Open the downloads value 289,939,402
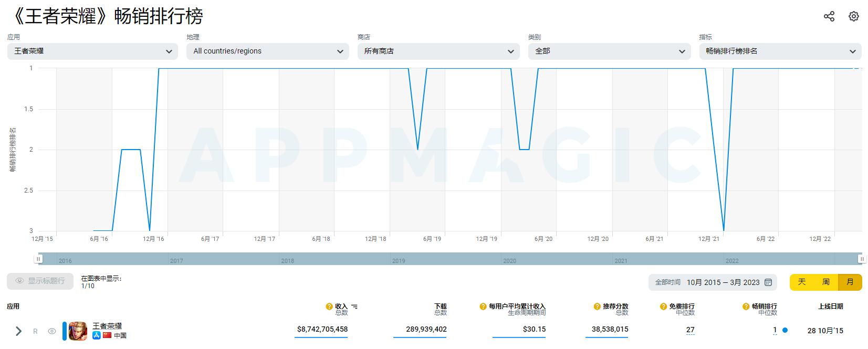 point(426,330)
